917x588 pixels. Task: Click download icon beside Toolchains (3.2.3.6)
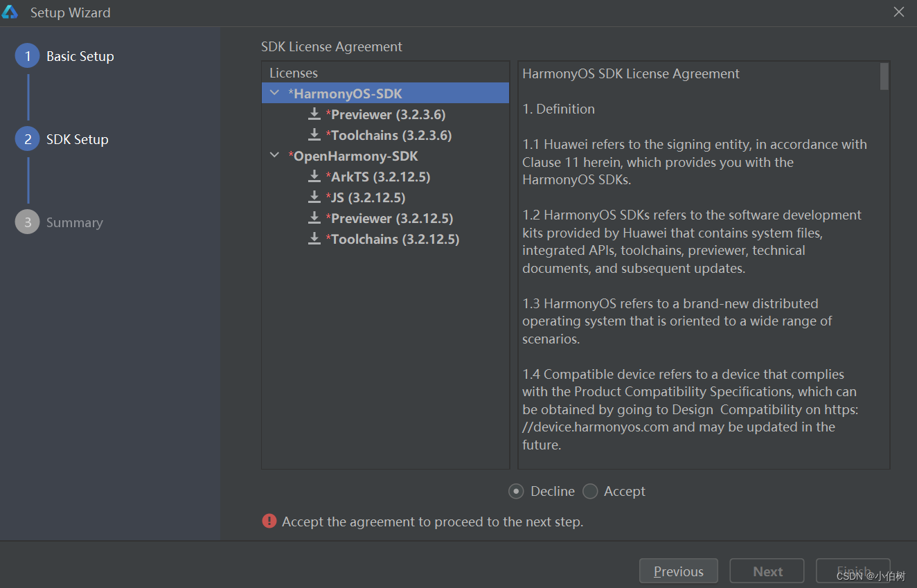(x=314, y=135)
